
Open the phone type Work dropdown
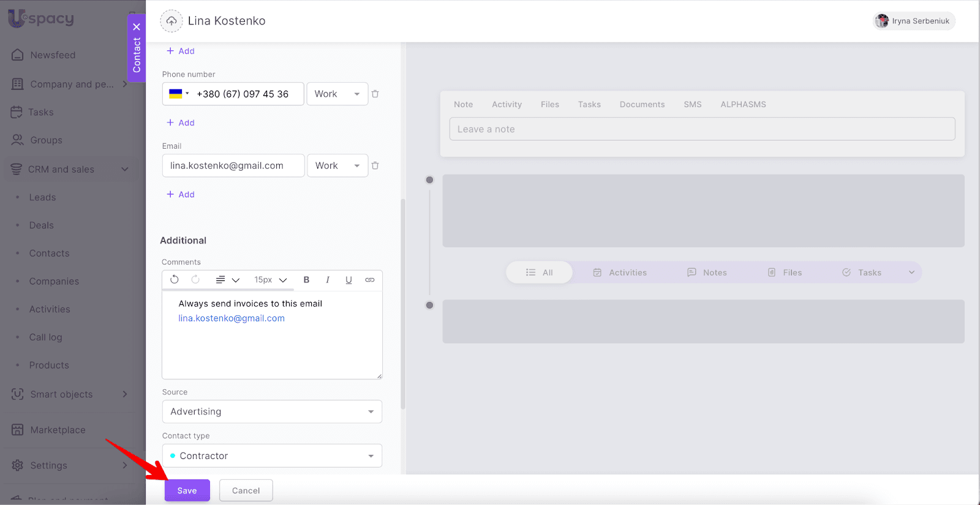337,94
